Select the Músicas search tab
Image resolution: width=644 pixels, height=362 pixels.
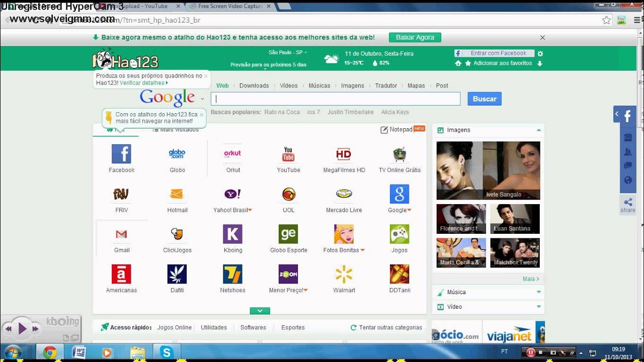click(319, 85)
